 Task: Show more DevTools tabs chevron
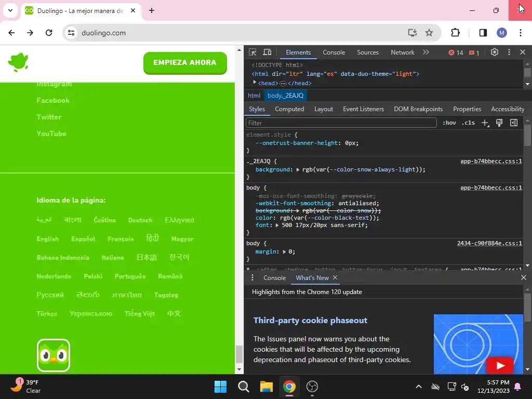pos(426,52)
